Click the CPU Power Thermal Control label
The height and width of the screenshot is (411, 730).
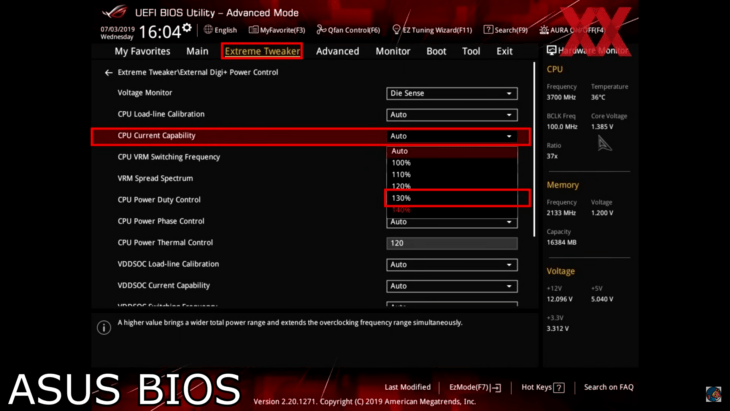point(165,243)
